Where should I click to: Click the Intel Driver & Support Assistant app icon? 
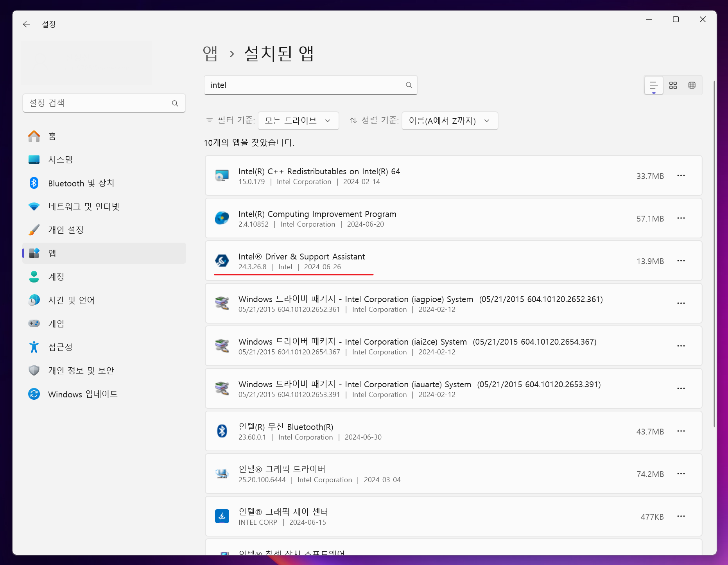coord(222,261)
